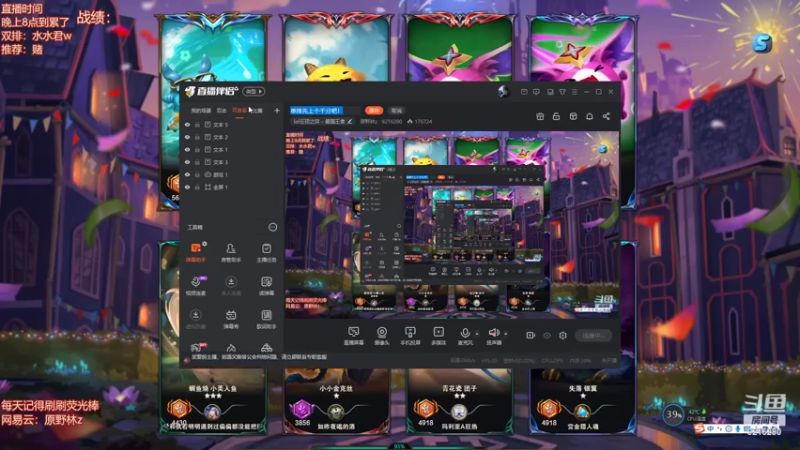
Task: Share the stream via share icon
Action: click(606, 117)
